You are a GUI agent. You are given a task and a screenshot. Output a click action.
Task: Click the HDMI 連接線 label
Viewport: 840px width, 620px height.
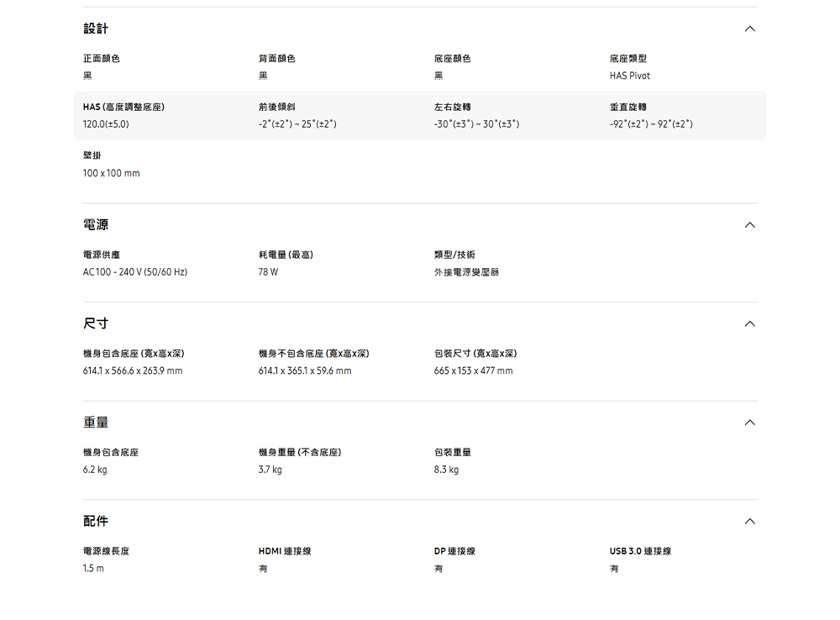[x=285, y=551]
